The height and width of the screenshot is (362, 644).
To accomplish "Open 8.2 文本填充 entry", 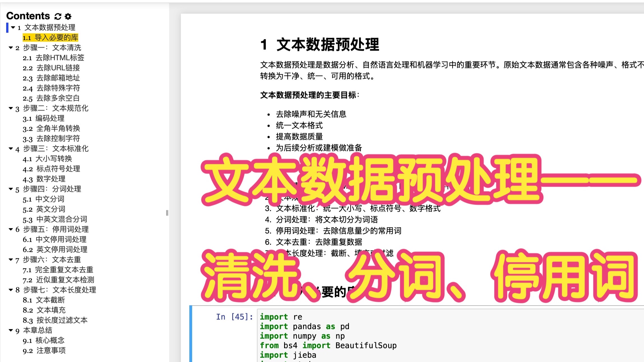I will (44, 310).
